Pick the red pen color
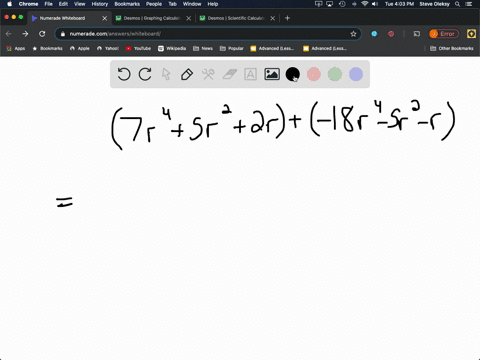This screenshot has width=480, height=360. (x=314, y=74)
